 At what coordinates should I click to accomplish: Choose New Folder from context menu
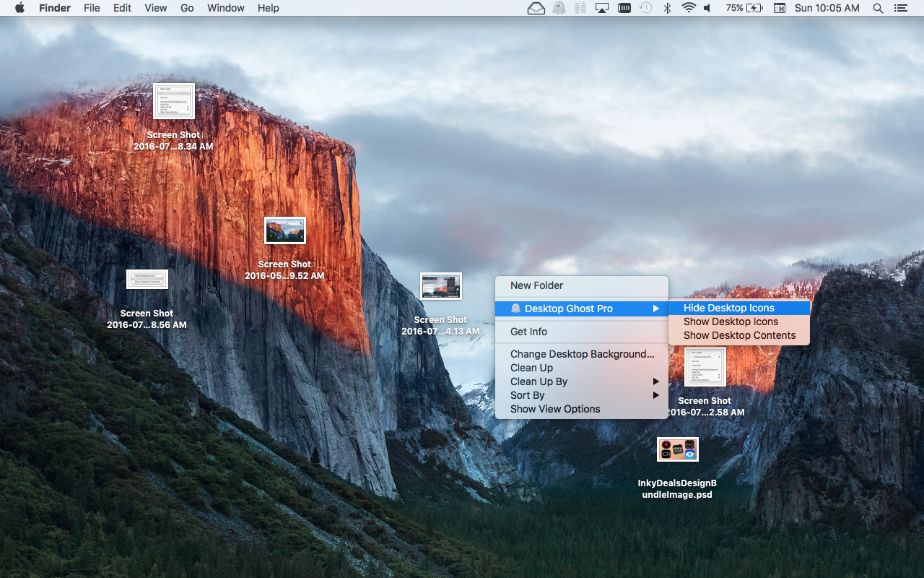581,285
